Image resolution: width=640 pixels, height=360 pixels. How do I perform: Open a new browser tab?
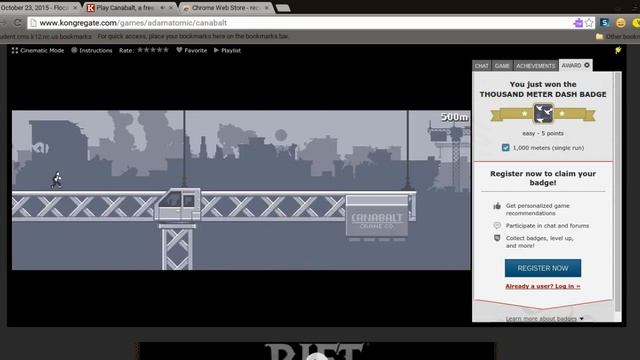283,8
